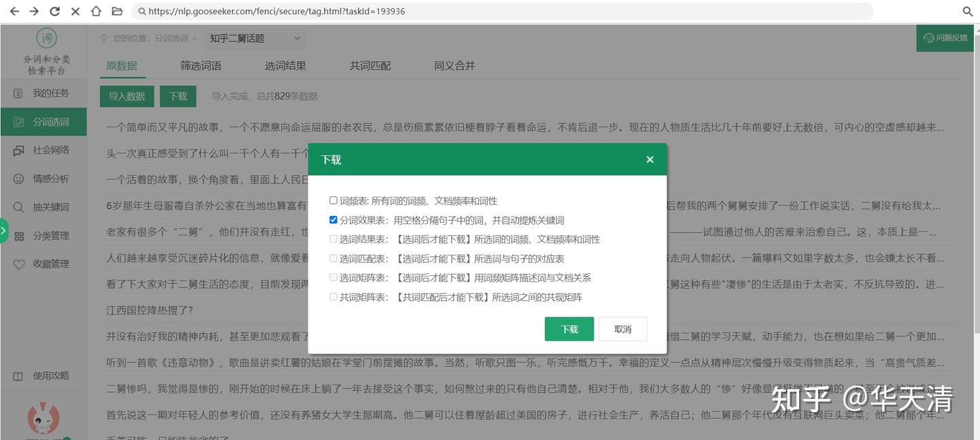
Task: Open 收藏管理 favorites management
Action: point(42,264)
